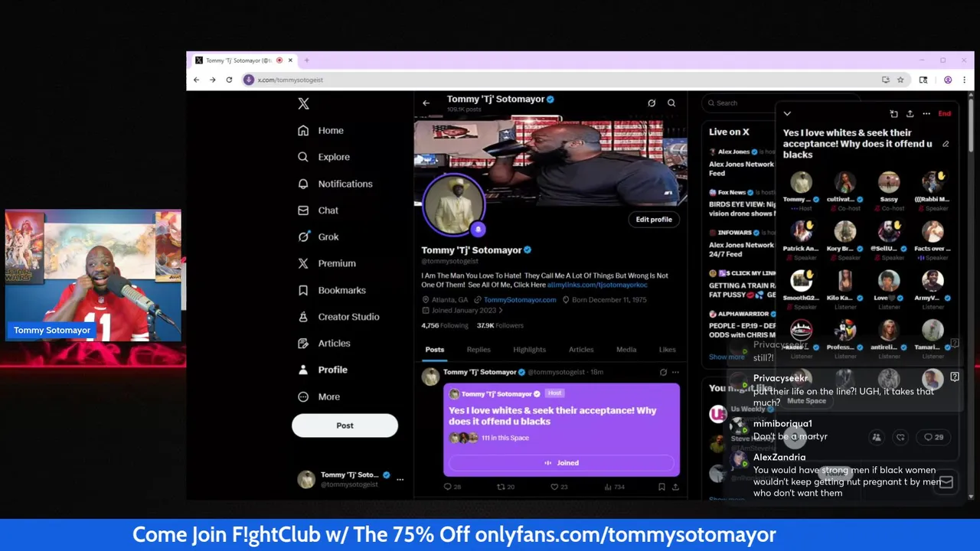The width and height of the screenshot is (980, 551).
Task: Click the X logo in the sidebar
Action: point(303,104)
